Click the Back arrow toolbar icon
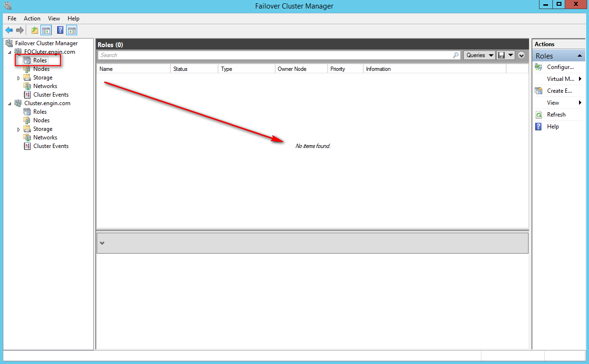This screenshot has height=364, width=589. pyautogui.click(x=9, y=30)
